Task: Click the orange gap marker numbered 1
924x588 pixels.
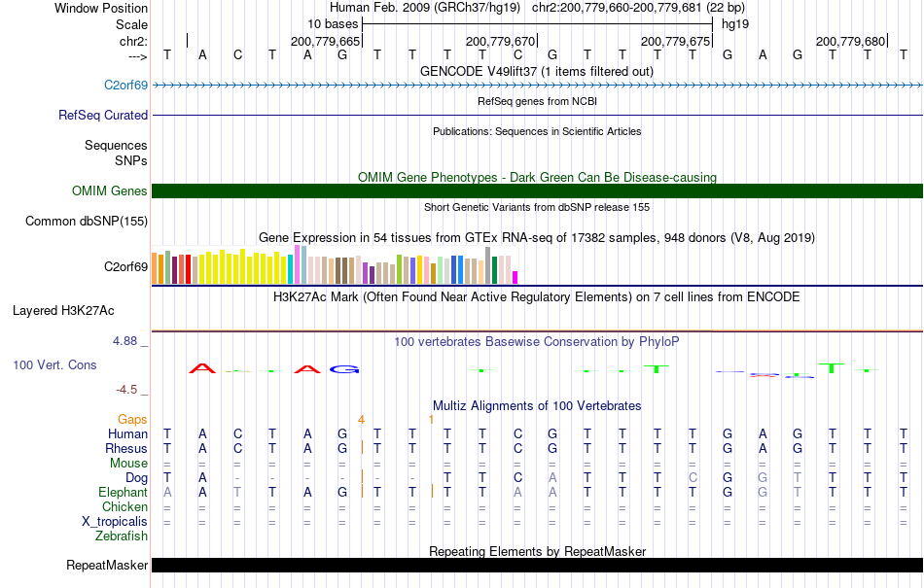Action: click(x=431, y=419)
